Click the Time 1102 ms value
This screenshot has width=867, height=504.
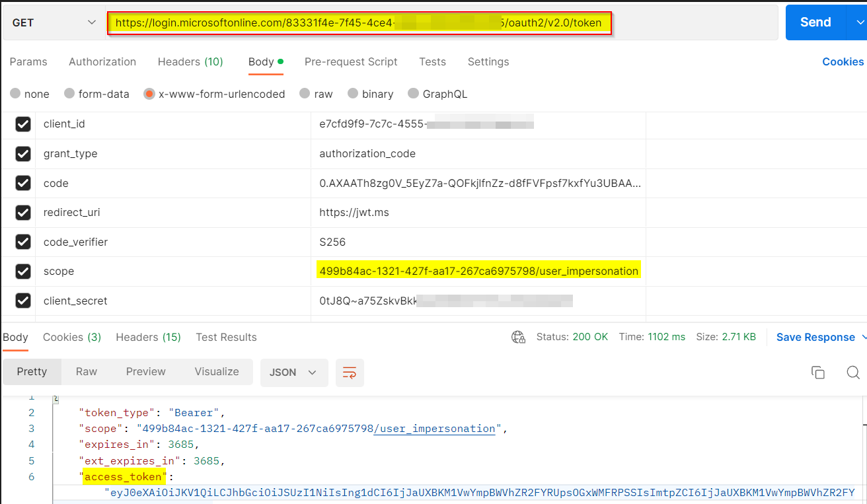pyautogui.click(x=652, y=337)
